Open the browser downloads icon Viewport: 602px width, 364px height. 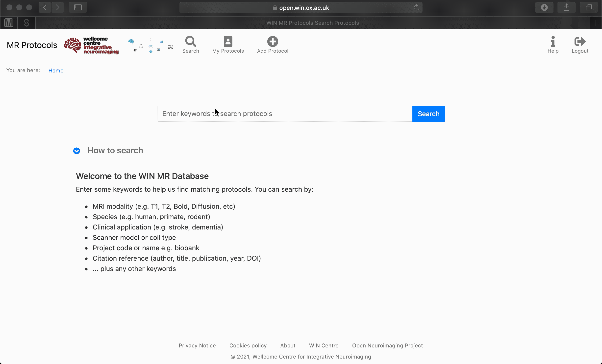coord(544,8)
